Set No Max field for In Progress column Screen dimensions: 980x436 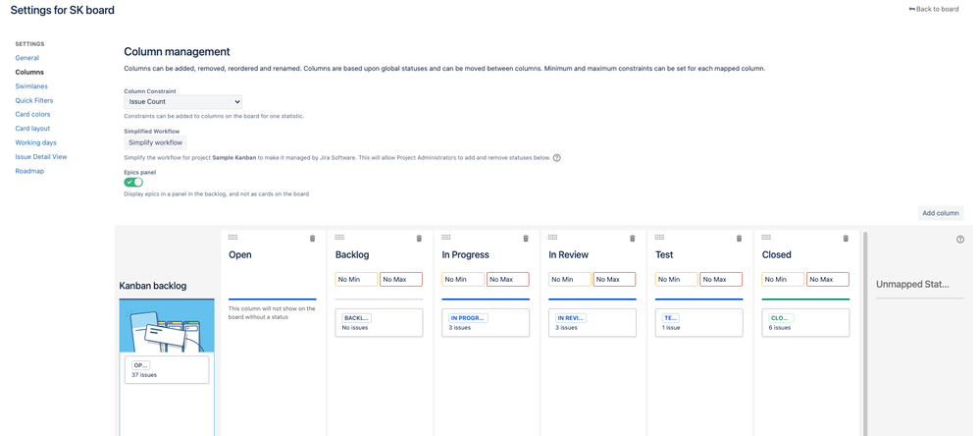508,279
